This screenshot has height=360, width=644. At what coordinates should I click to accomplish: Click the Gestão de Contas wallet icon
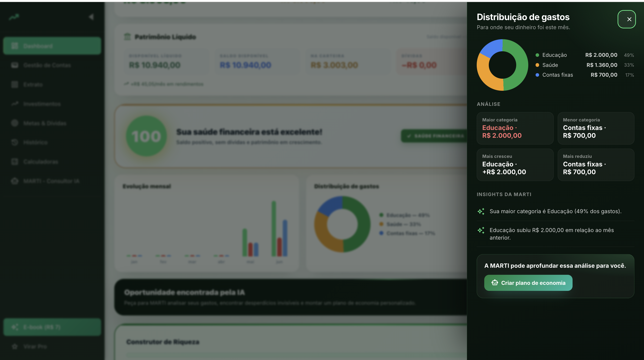point(15,65)
